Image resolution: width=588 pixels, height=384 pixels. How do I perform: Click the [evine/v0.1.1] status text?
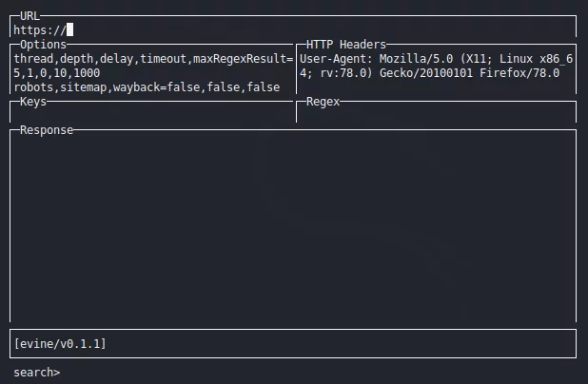point(60,343)
